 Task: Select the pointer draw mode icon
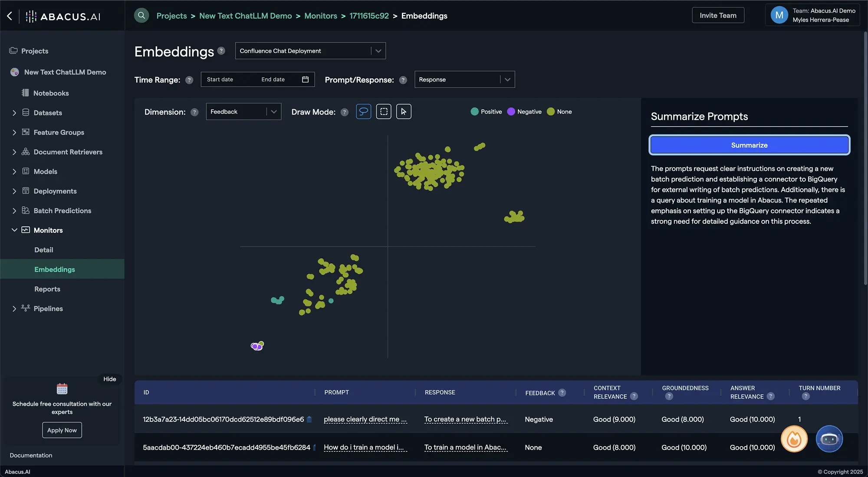click(404, 112)
